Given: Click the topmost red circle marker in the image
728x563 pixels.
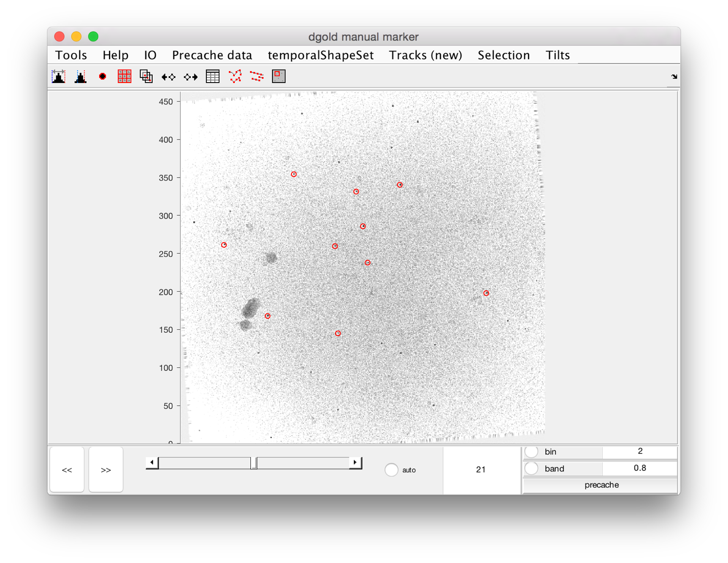Looking at the screenshot, I should point(294,174).
